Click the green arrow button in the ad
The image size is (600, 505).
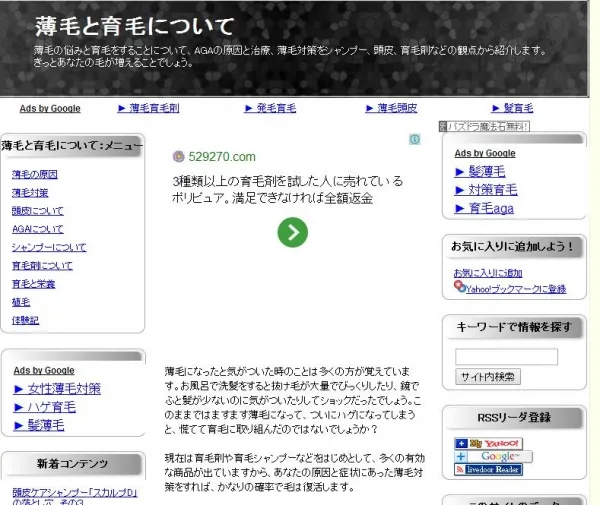(x=293, y=232)
